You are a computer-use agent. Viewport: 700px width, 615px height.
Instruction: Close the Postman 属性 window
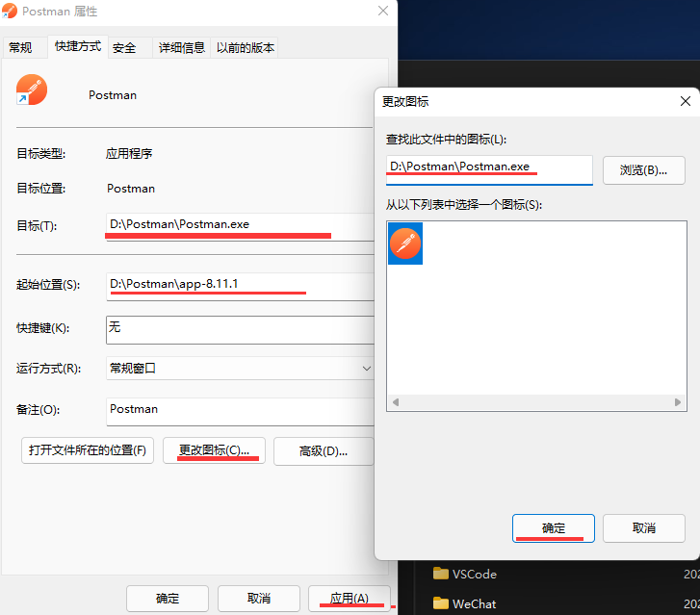coord(383,11)
